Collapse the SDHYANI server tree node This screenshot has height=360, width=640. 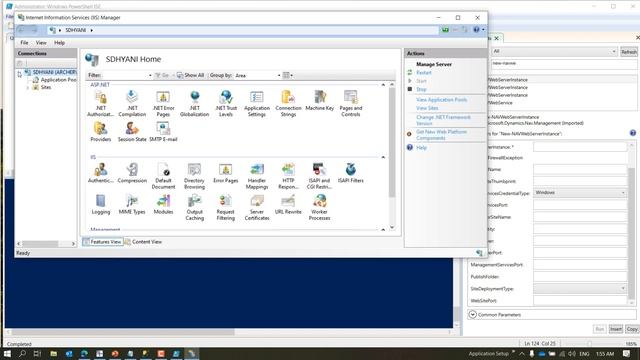[20, 74]
